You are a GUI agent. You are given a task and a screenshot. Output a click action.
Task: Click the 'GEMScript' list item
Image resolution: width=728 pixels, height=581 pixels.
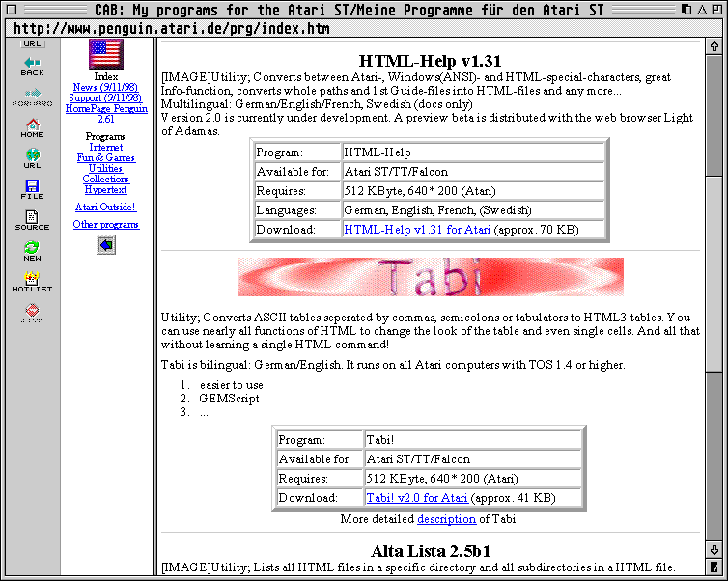click(x=230, y=399)
